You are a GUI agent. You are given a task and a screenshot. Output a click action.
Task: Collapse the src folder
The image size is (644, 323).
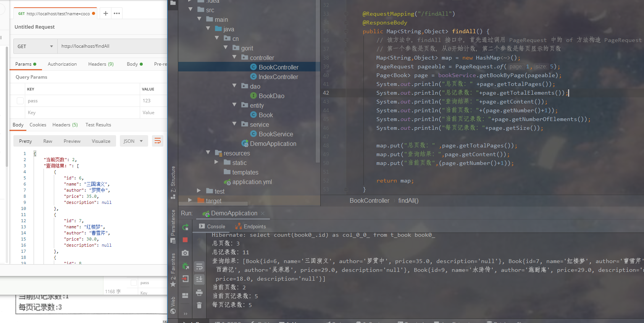click(x=190, y=9)
